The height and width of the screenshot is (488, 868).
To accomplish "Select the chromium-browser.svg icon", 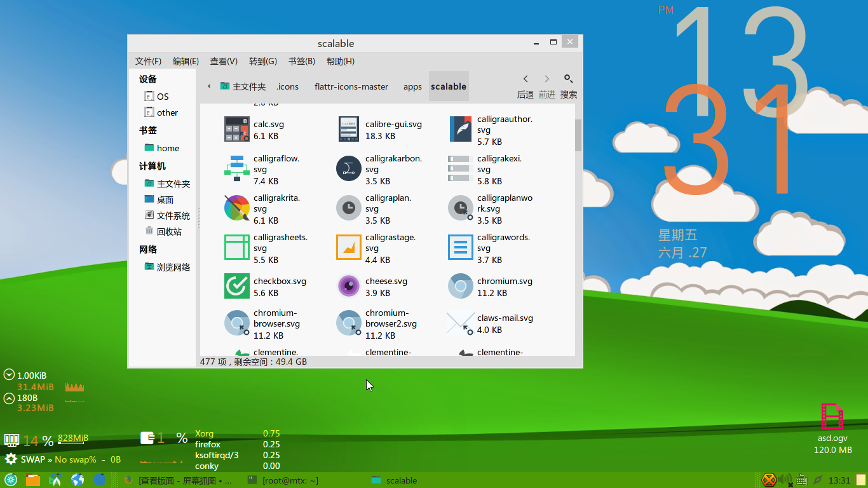I will [x=237, y=323].
